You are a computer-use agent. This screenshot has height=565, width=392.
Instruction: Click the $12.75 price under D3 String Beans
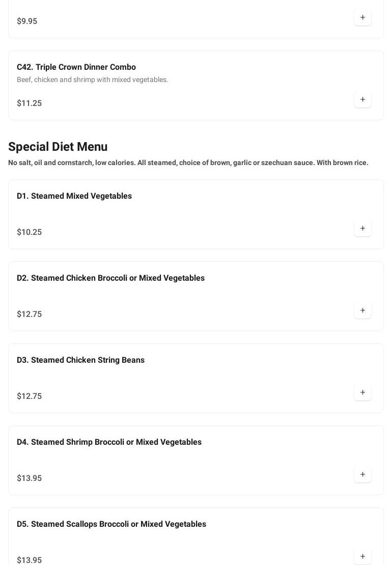[30, 396]
